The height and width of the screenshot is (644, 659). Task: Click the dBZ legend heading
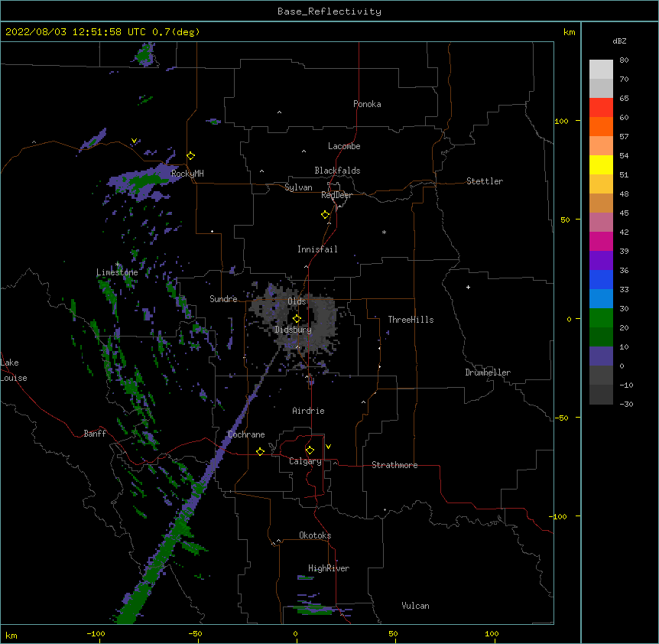[619, 41]
